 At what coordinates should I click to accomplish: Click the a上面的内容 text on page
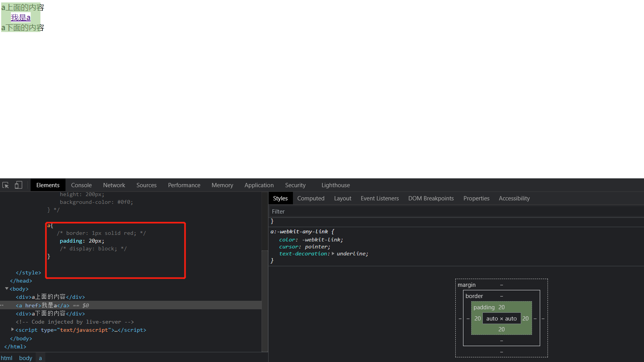point(23,7)
